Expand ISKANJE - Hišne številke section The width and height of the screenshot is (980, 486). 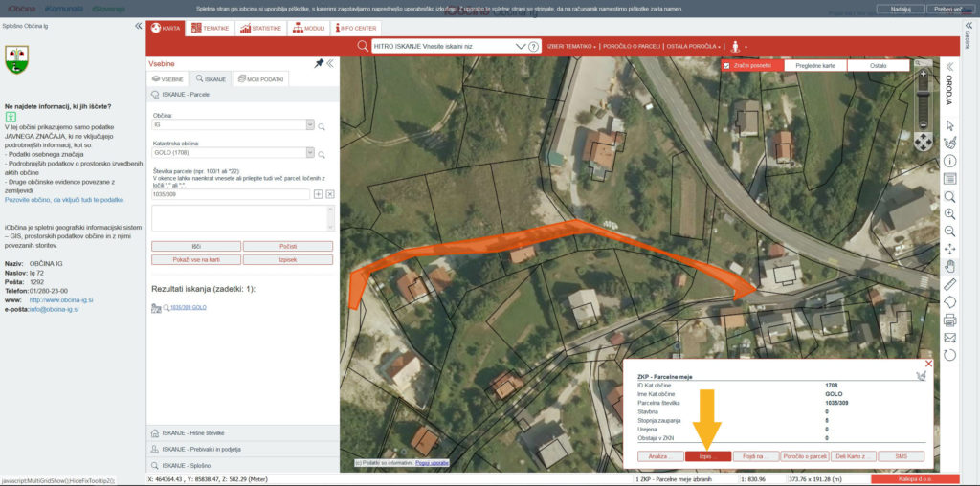(x=241, y=431)
